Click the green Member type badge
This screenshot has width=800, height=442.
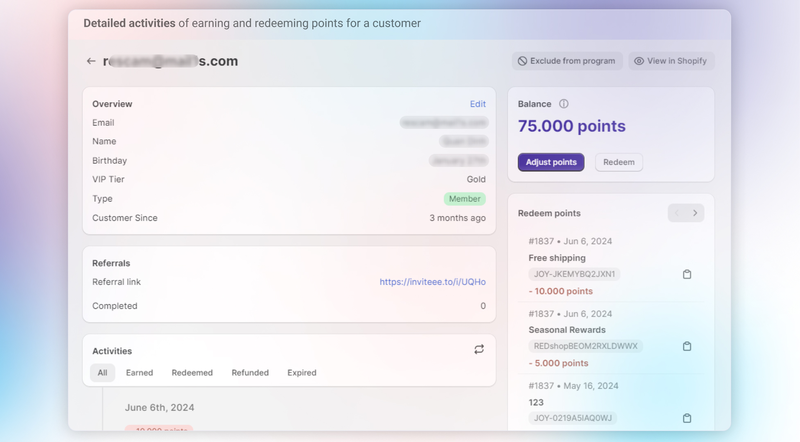point(465,199)
